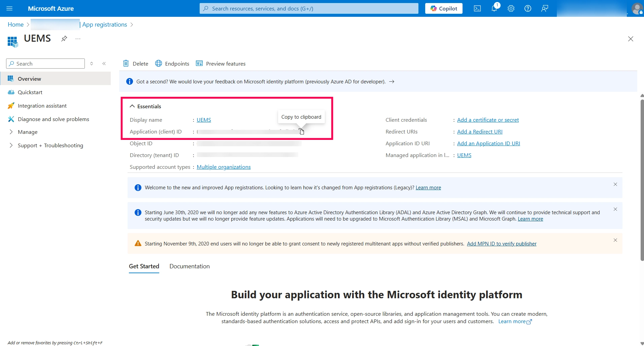This screenshot has width=644, height=346.
Task: Switch to the Documentation tab
Action: [x=190, y=266]
